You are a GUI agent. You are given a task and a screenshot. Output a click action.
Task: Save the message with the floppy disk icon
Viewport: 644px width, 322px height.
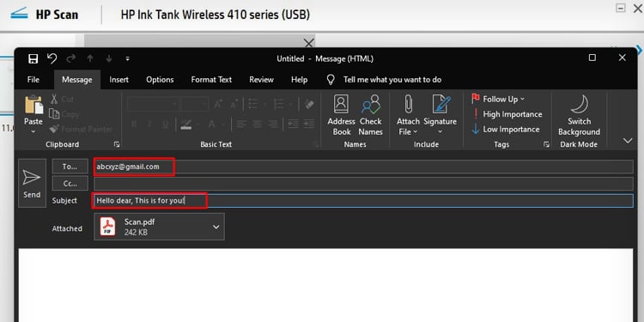click(33, 58)
